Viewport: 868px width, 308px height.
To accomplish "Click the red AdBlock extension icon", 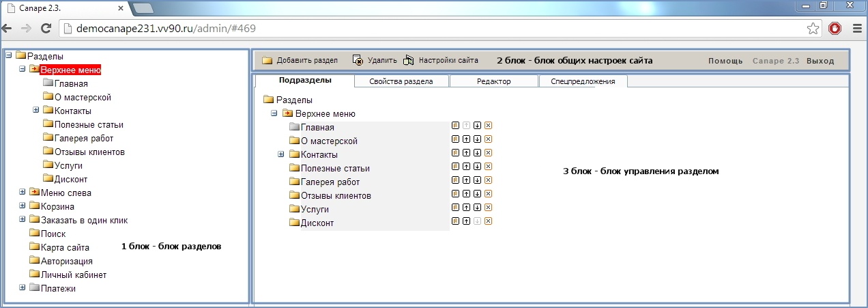I will [835, 29].
